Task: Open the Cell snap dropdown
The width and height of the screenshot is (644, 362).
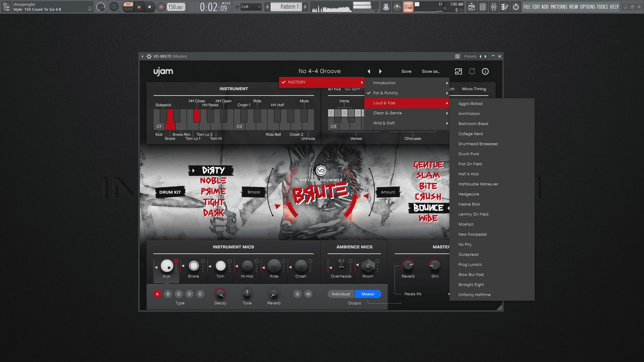Action: click(251, 7)
